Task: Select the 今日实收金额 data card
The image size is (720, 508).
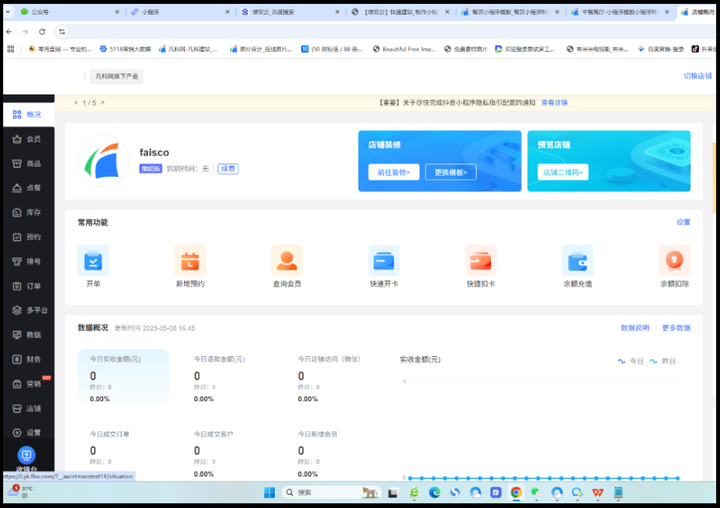Action: [x=123, y=378]
